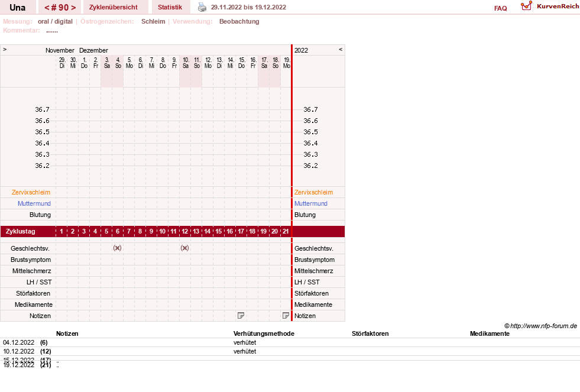Click the Medikamente column header in the table
Image resolution: width=580 pixels, height=392 pixels.
[x=490, y=333]
